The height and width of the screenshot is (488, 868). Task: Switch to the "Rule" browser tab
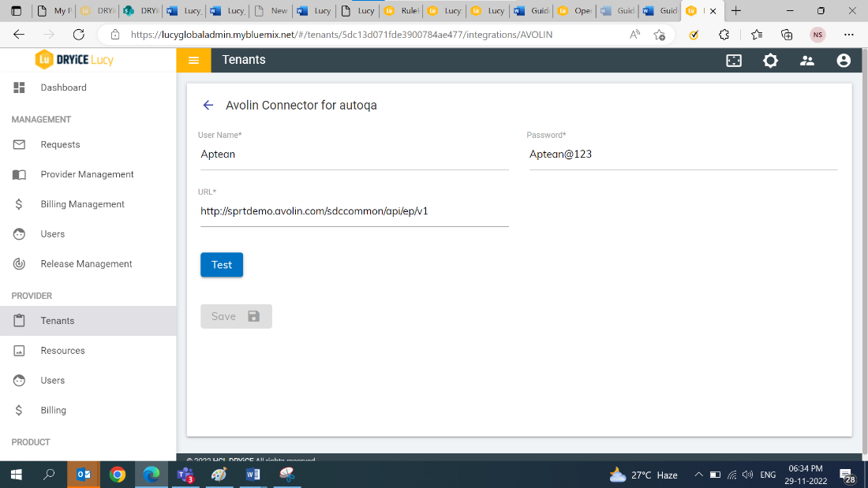(x=402, y=10)
